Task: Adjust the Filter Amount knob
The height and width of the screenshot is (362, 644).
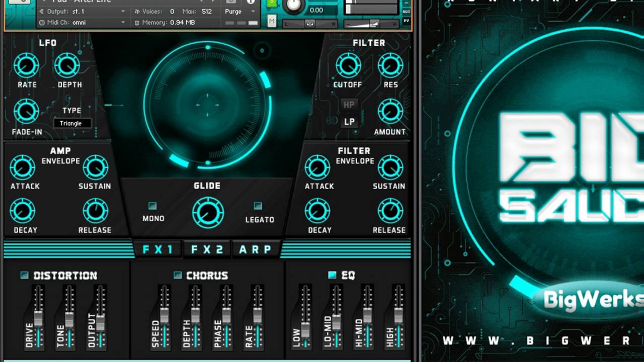Action: [390, 111]
